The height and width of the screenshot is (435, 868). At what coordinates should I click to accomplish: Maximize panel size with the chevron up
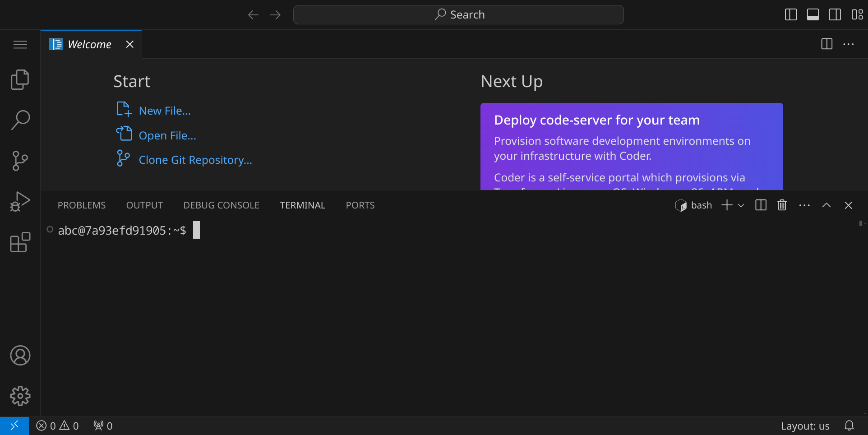tap(826, 205)
